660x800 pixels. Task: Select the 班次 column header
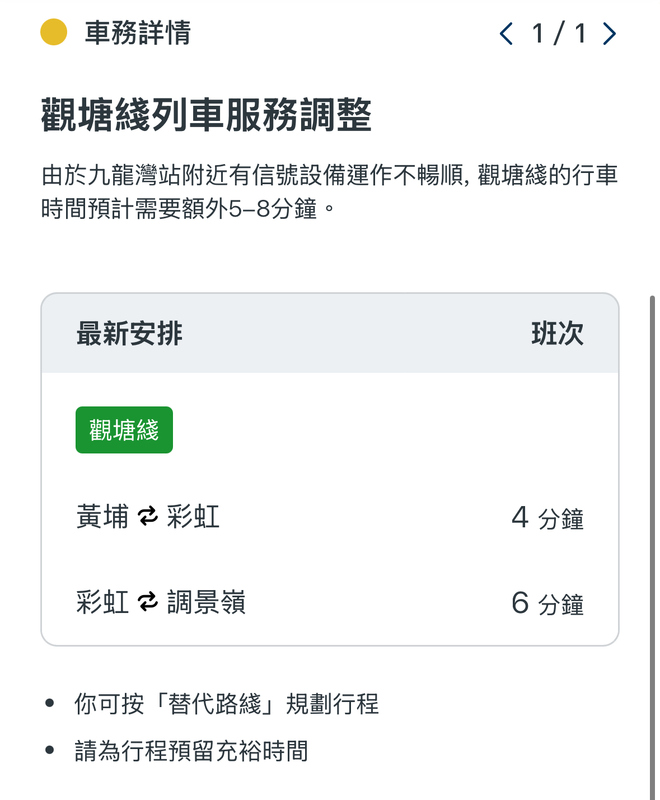(557, 334)
